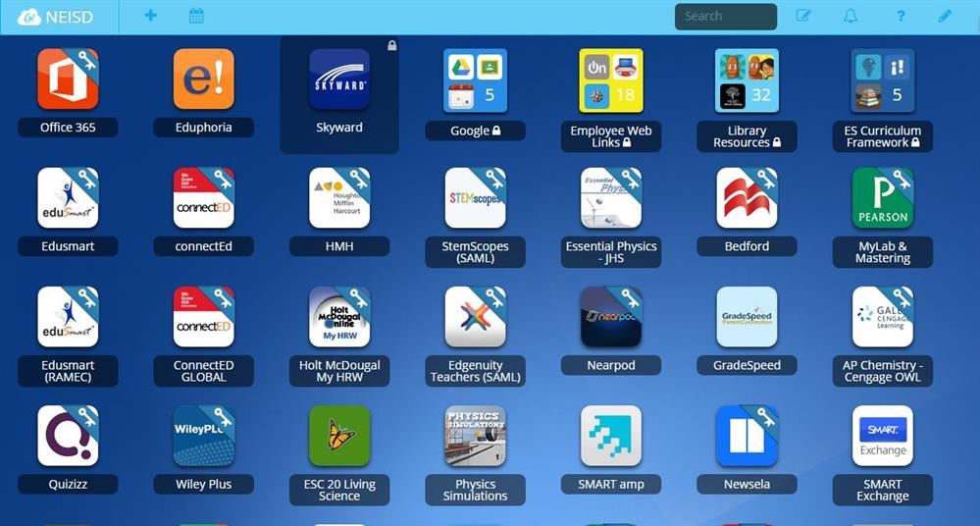Open ESC 20 Living Science icon

339,436
